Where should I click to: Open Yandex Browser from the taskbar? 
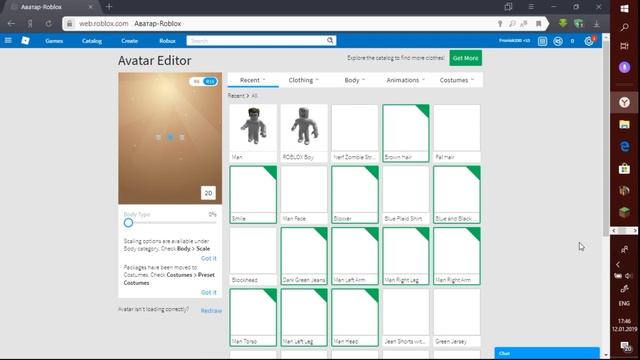(624, 102)
